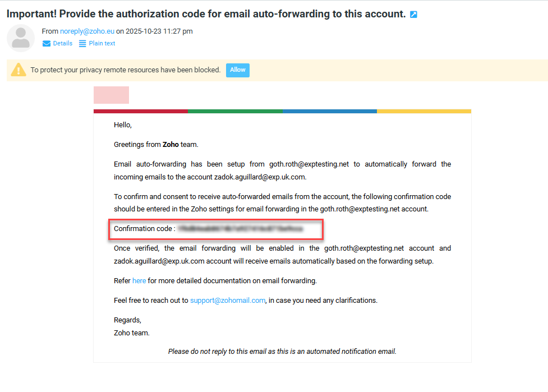
Task: Click the italic do-not-reply footer notice
Action: [x=282, y=352]
